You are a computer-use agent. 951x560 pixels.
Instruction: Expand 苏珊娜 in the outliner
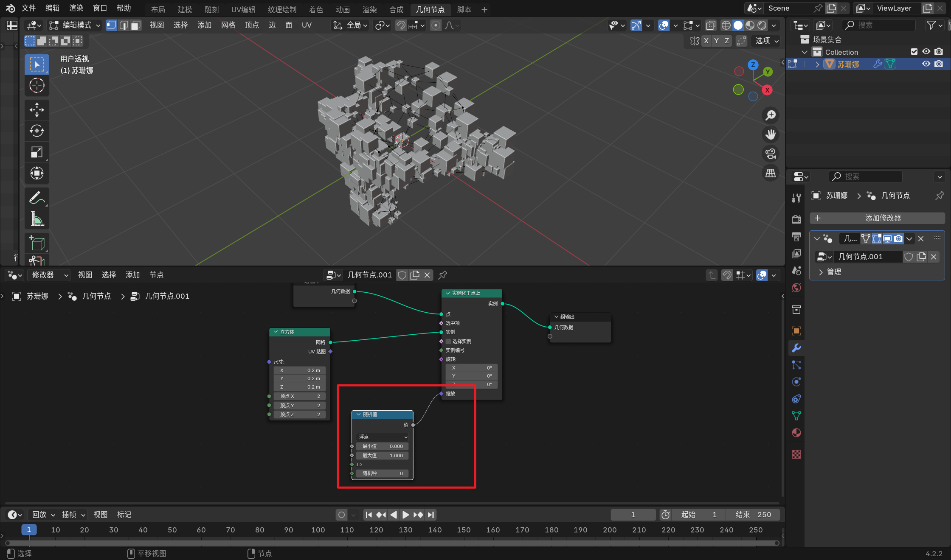817,64
